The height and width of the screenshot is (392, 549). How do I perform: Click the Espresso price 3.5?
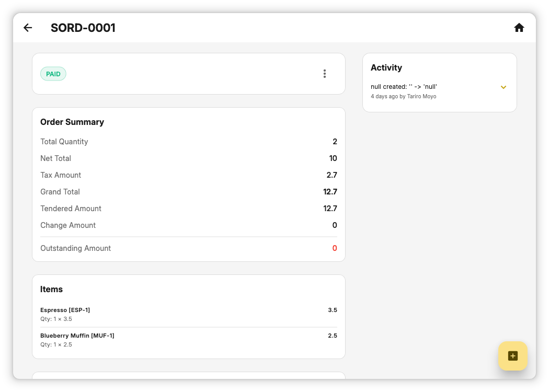click(332, 310)
